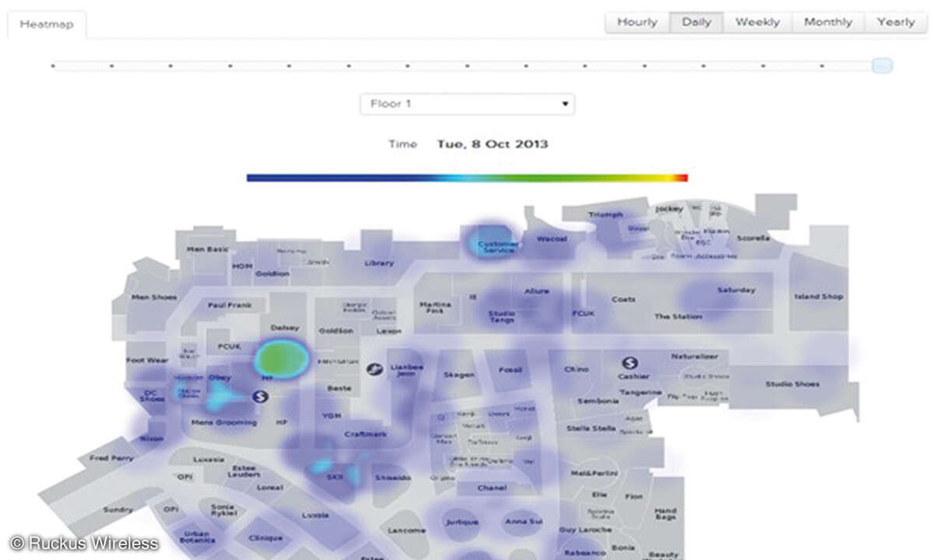Show the Yearly view
Image resolution: width=933 pixels, height=560 pixels.
pyautogui.click(x=895, y=22)
